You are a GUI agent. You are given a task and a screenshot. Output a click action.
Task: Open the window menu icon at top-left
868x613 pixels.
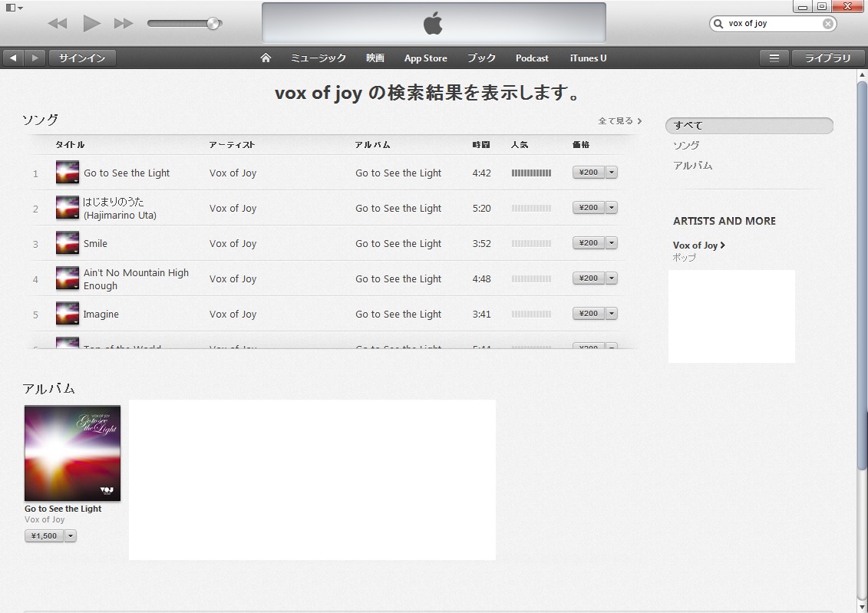tap(13, 8)
